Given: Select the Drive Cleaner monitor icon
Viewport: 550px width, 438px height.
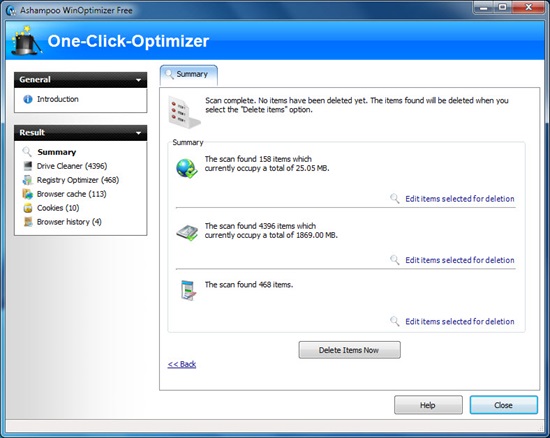Looking at the screenshot, I should (28, 166).
